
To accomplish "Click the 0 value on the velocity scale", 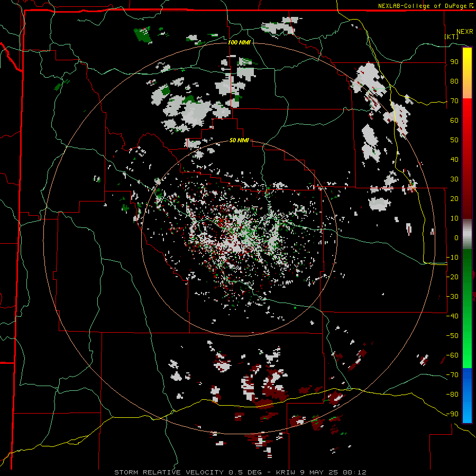I will 456,238.
